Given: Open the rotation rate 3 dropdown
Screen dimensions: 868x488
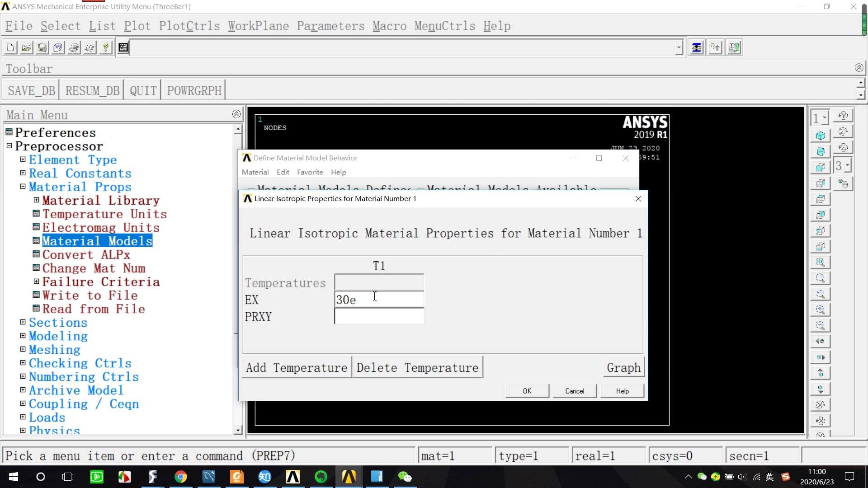Looking at the screenshot, I should [x=847, y=165].
